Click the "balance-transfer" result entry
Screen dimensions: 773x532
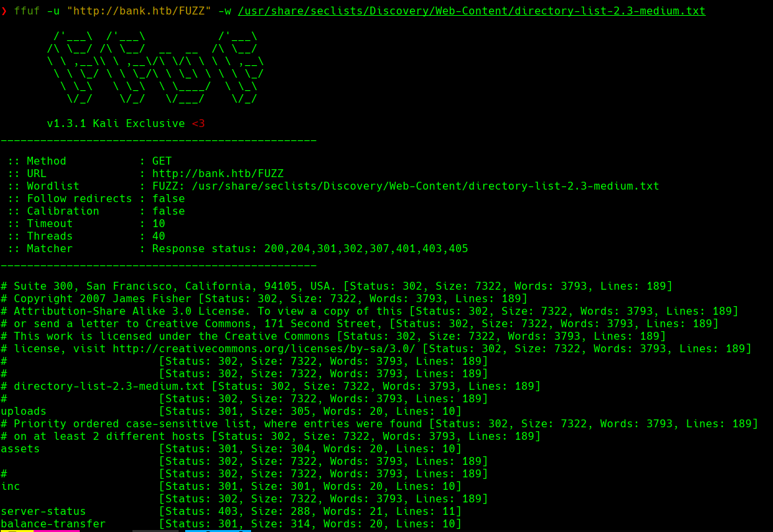click(x=53, y=523)
